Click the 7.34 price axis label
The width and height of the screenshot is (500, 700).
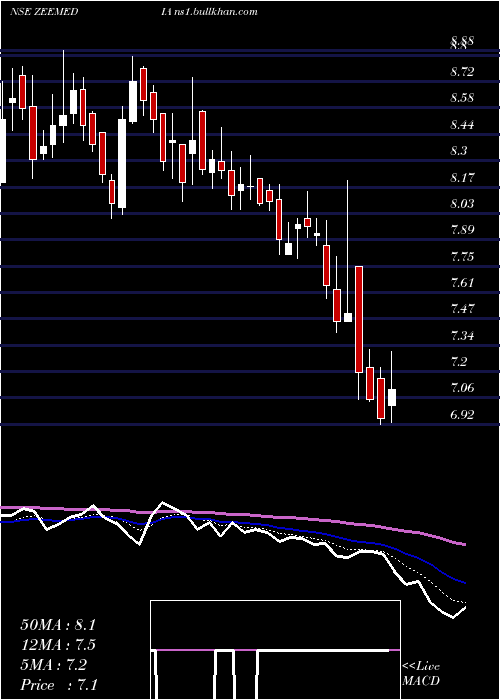462,335
